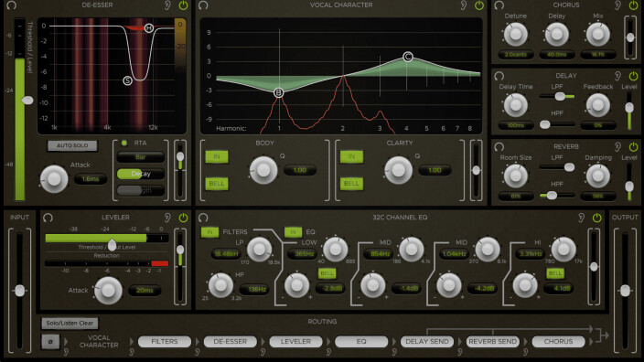The image size is (644, 362).
Task: Toggle the CLARITY BELL button
Action: point(351,184)
